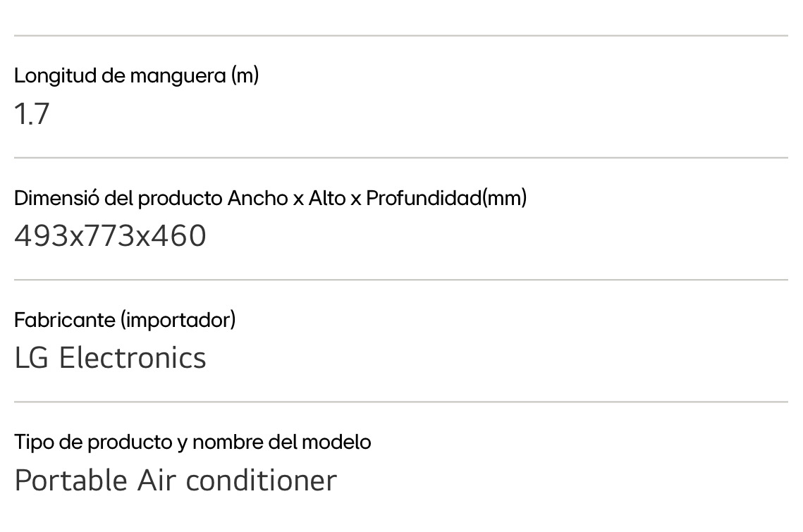Click the "Longitud de manguera (m)" label

click(136, 75)
